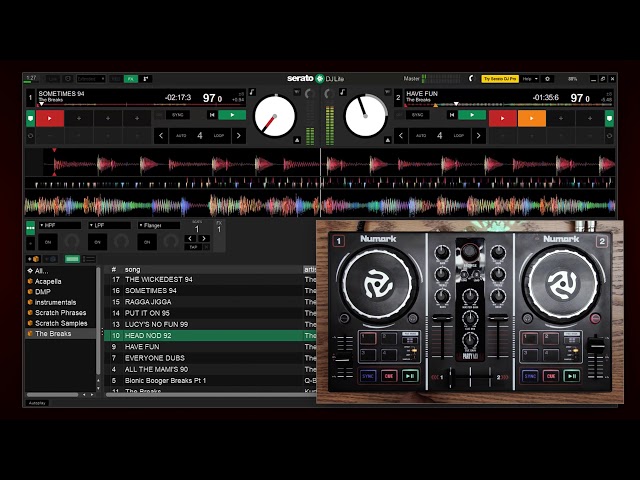Jump to track start on deck 1

point(212,115)
